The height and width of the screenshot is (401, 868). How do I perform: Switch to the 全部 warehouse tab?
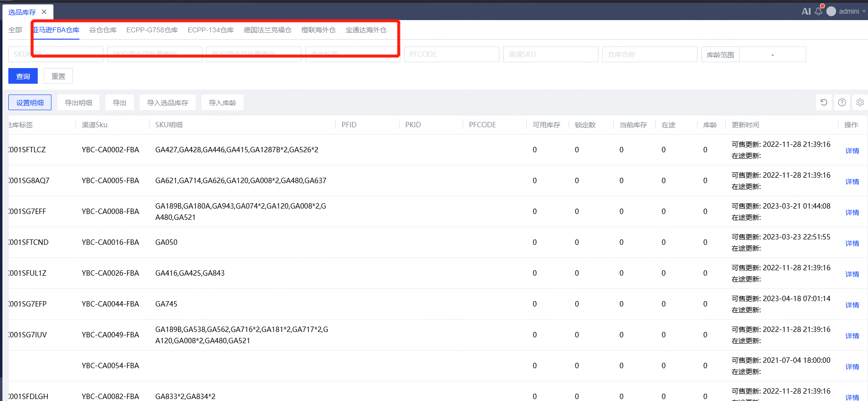pos(15,30)
